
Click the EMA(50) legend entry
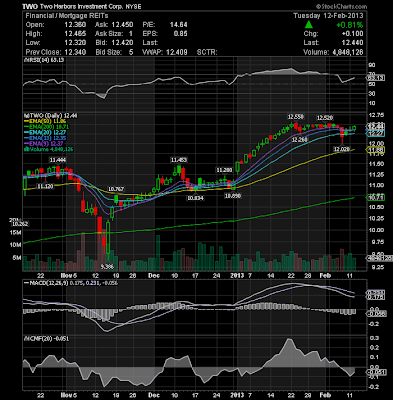(46, 121)
